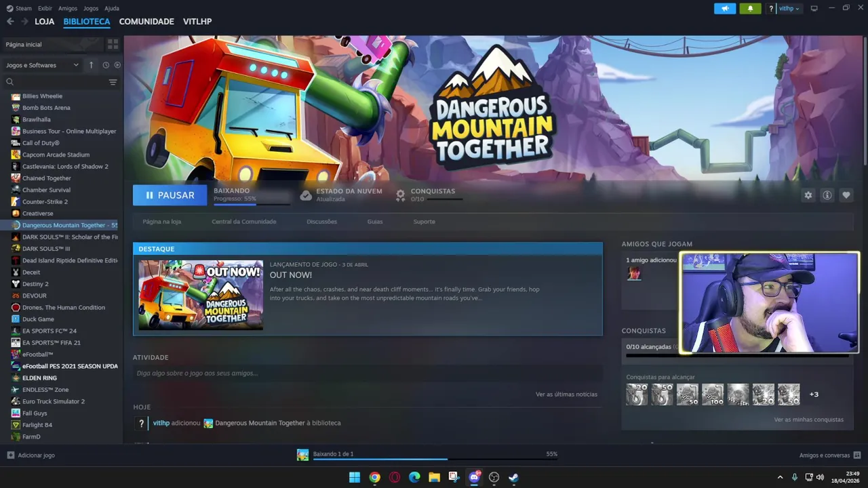Toggle Big Picture mode monitor icon

[x=814, y=8]
